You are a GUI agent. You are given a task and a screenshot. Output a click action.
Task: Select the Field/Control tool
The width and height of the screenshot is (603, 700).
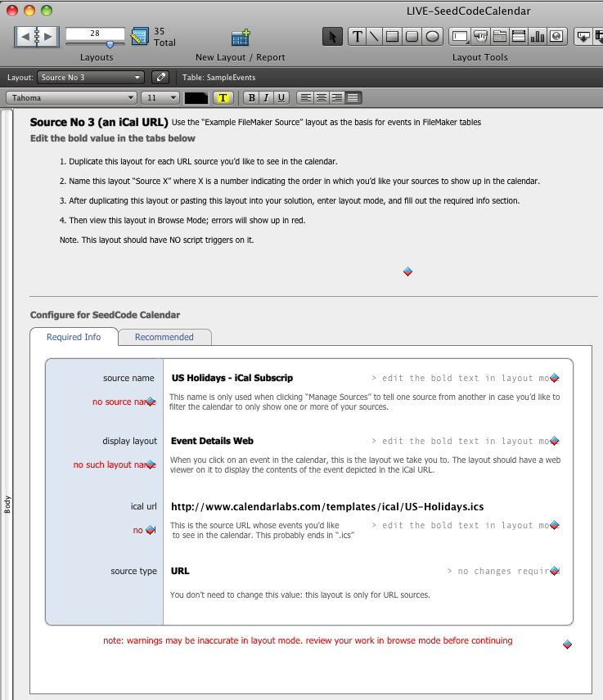coord(460,37)
